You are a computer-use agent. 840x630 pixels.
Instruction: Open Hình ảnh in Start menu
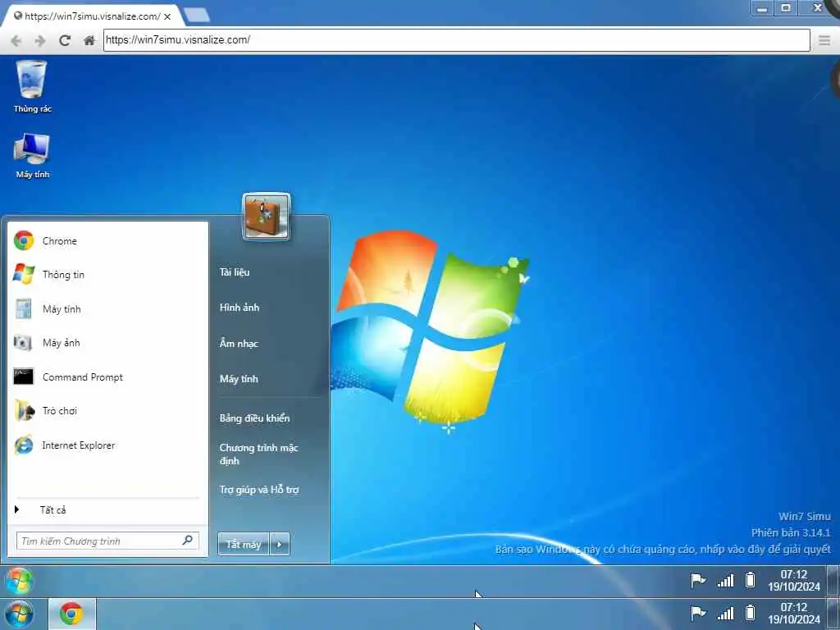pos(240,308)
